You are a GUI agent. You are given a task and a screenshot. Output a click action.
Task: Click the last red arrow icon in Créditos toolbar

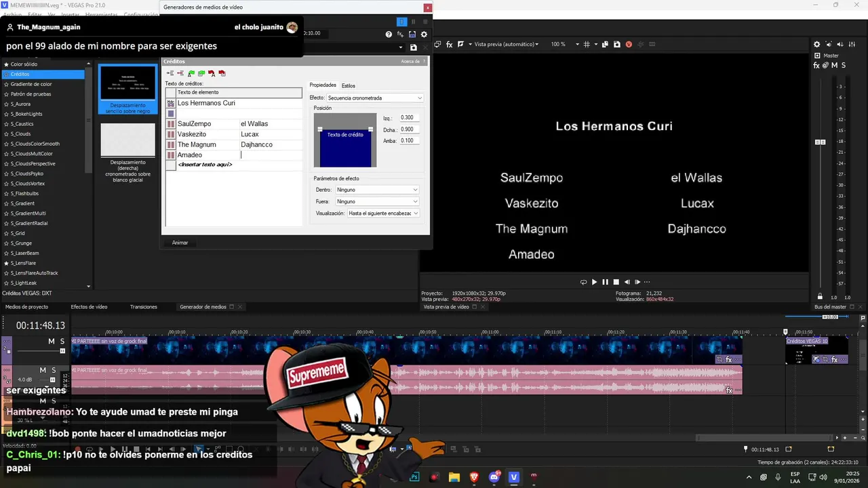click(222, 73)
